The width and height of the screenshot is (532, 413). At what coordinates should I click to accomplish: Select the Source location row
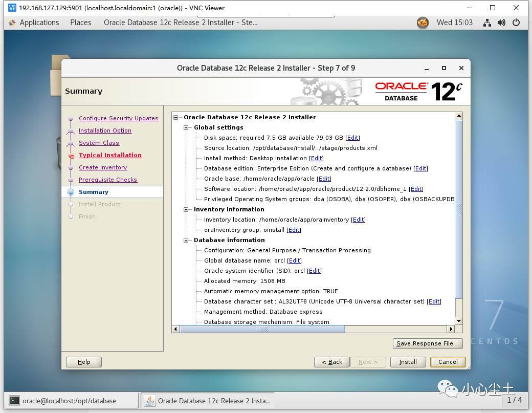[291, 148]
